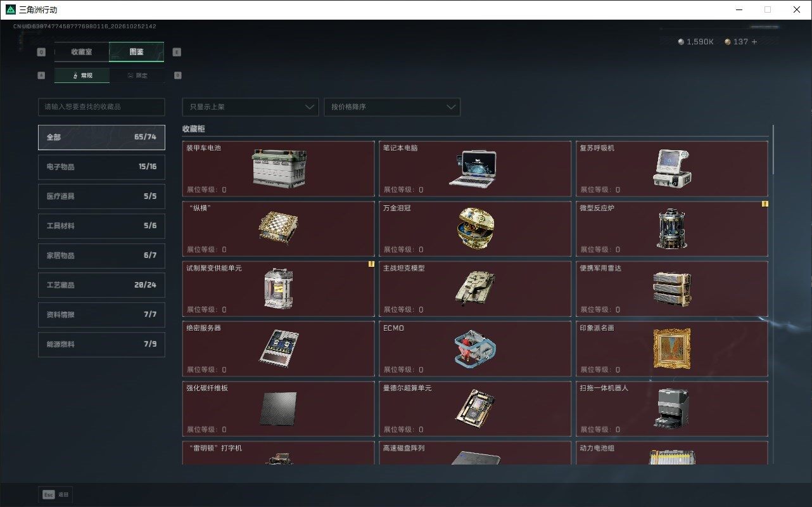Click the collection list vertical scrollbar
812x507 pixels.
click(773, 150)
